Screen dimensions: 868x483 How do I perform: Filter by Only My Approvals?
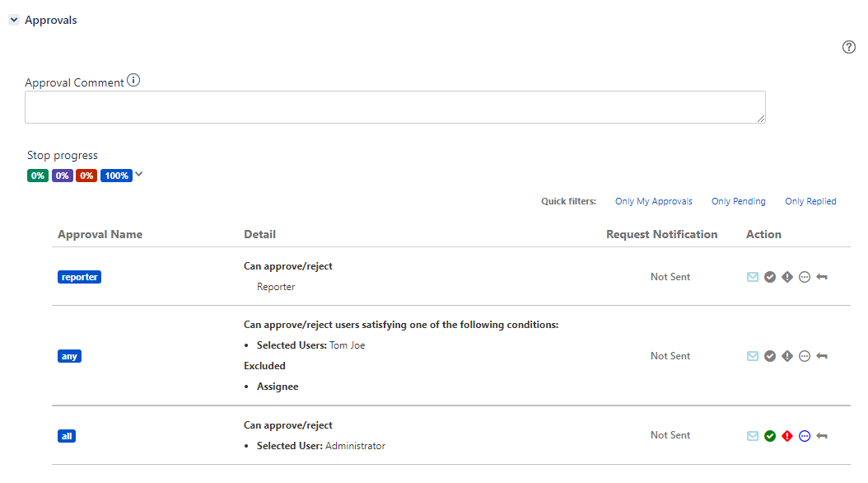coord(653,201)
